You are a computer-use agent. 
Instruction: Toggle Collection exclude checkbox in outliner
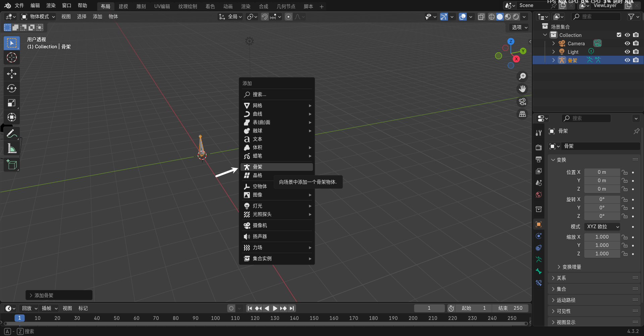(619, 35)
